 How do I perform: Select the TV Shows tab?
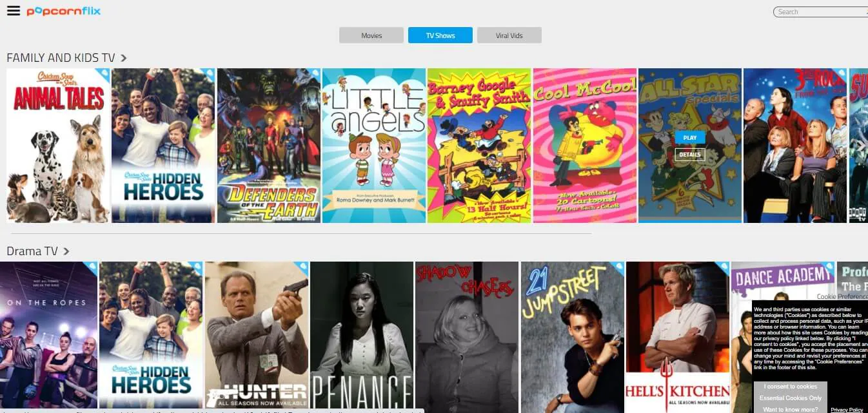point(440,35)
